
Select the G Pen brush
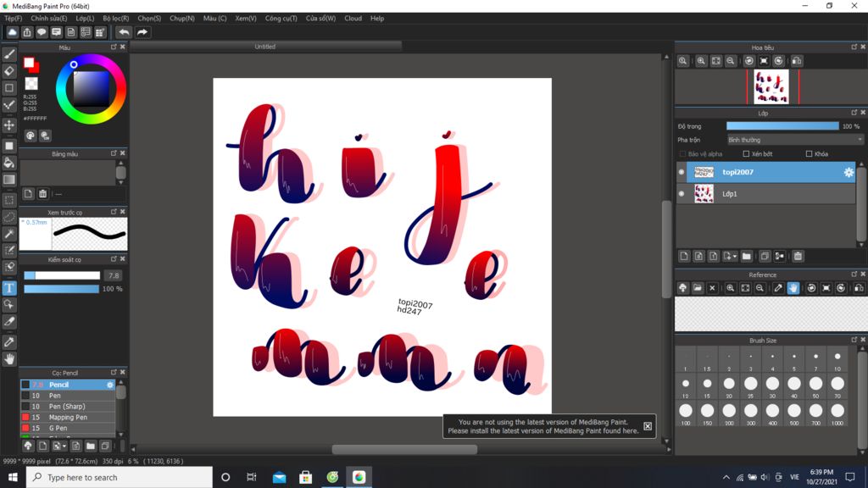tap(68, 428)
